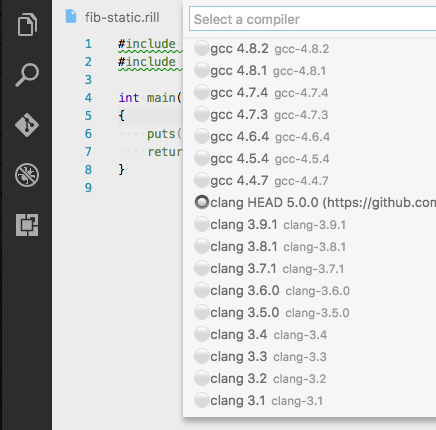Click the fib-static.rill file icon

click(x=71, y=16)
